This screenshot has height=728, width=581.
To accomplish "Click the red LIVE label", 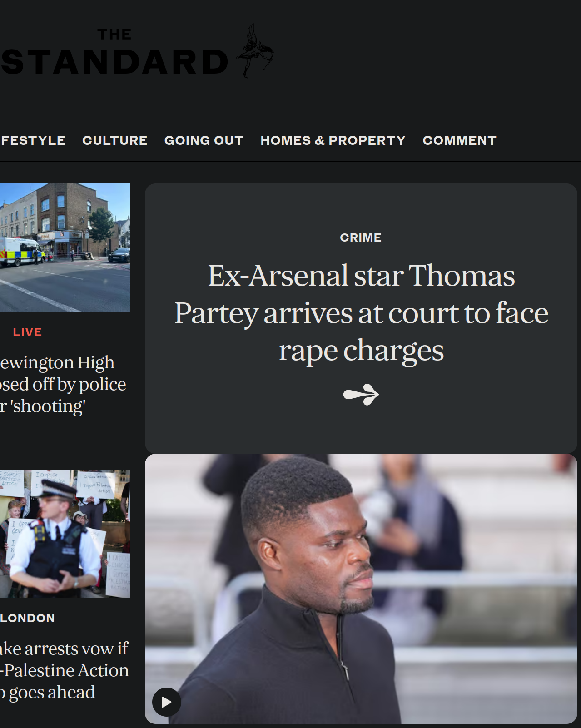I will click(x=27, y=332).
